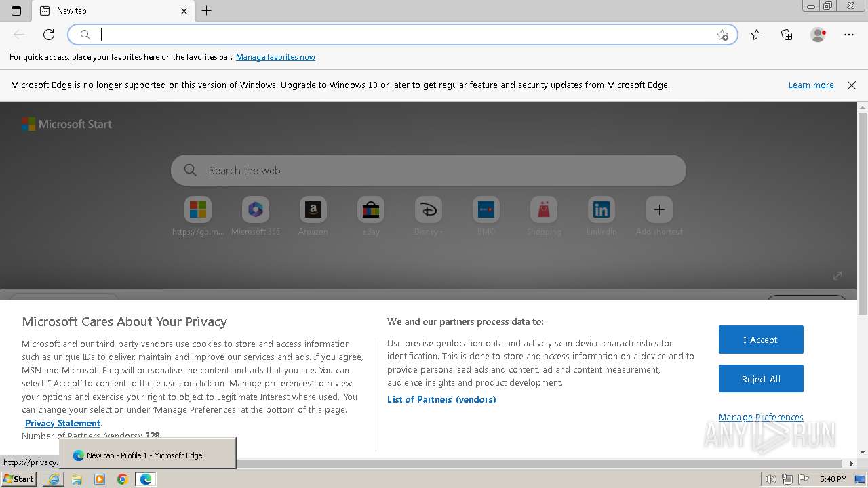Click the back navigation arrow
The image size is (868, 488).
tap(19, 35)
